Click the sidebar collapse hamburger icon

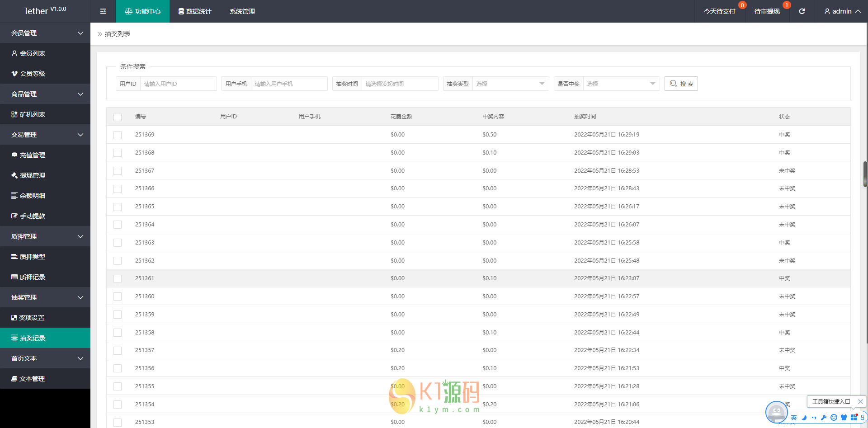(x=103, y=11)
